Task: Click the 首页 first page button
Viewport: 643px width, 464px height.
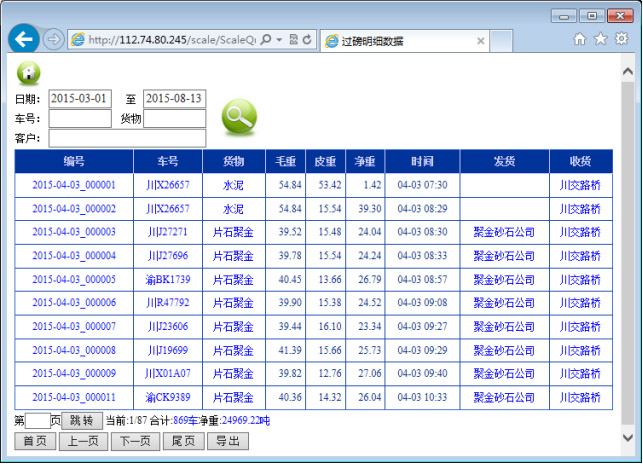Action: pos(35,441)
